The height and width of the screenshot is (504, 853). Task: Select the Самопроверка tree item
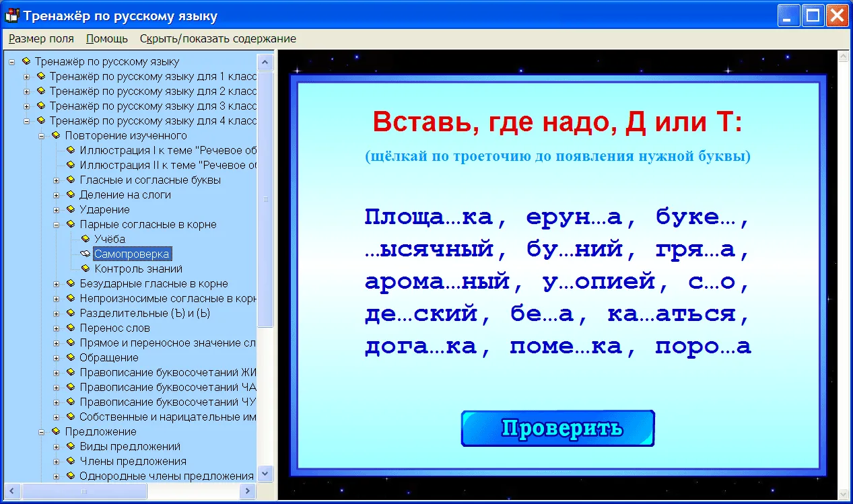132,254
